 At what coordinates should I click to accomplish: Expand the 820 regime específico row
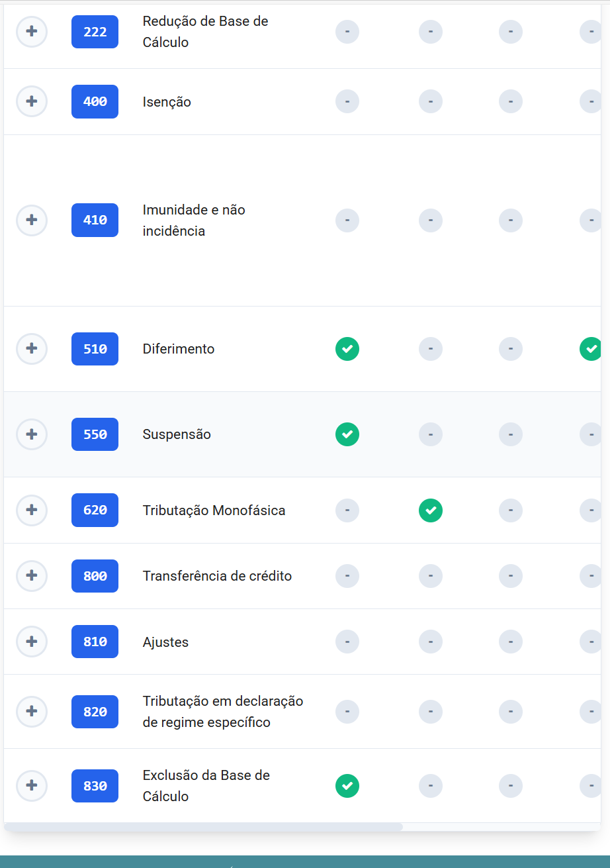(32, 711)
